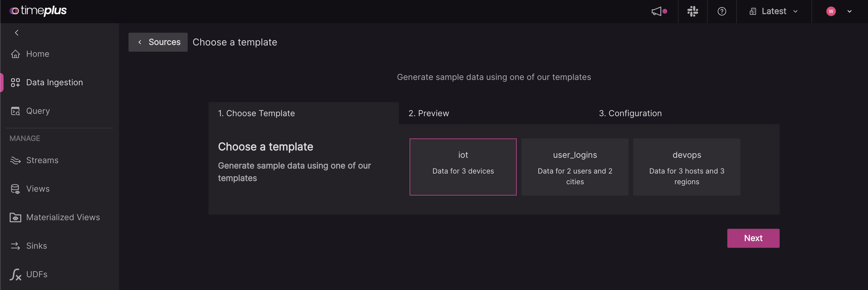Expand the user account menu chevron
The width and height of the screenshot is (868, 290).
click(x=850, y=11)
